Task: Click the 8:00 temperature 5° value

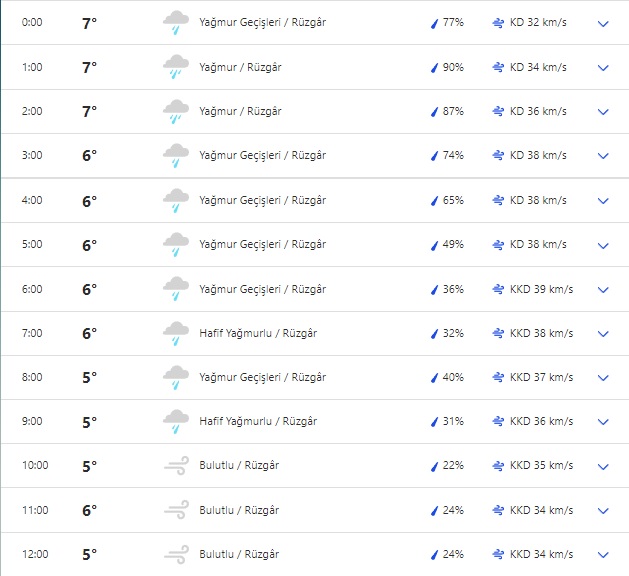Action: (89, 378)
